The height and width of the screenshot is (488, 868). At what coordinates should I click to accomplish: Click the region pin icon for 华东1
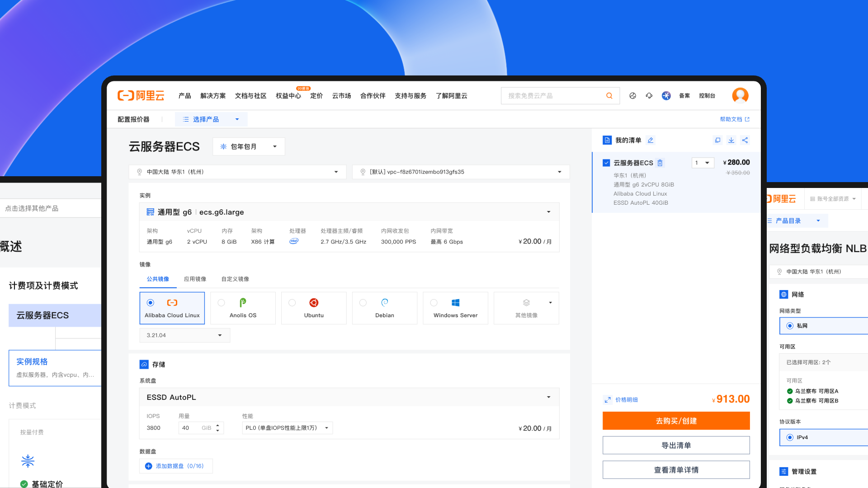pos(139,172)
